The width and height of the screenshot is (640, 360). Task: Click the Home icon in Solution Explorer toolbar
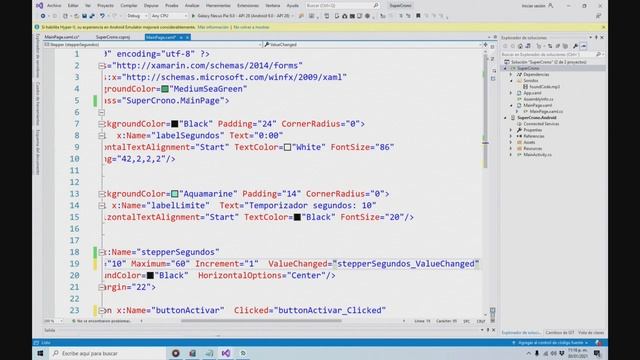coord(520,46)
